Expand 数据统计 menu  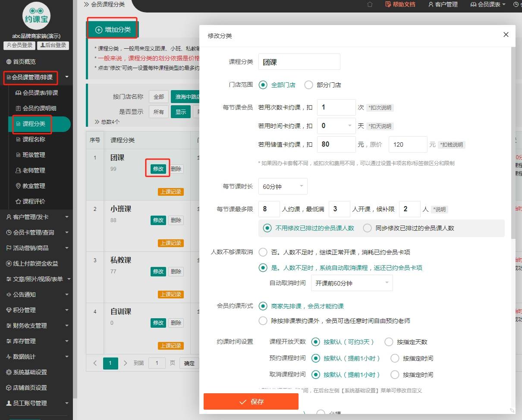click(x=36, y=357)
